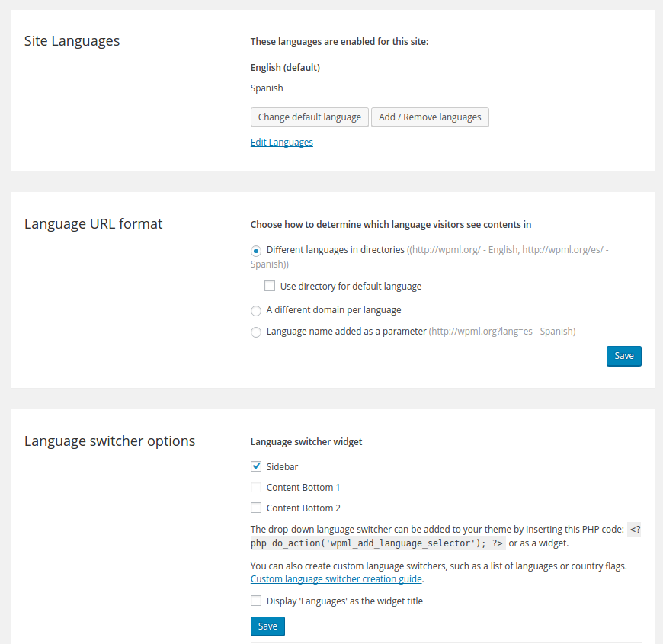The height and width of the screenshot is (644, 663).
Task: Enable Use directory for default language
Action: 270,287
